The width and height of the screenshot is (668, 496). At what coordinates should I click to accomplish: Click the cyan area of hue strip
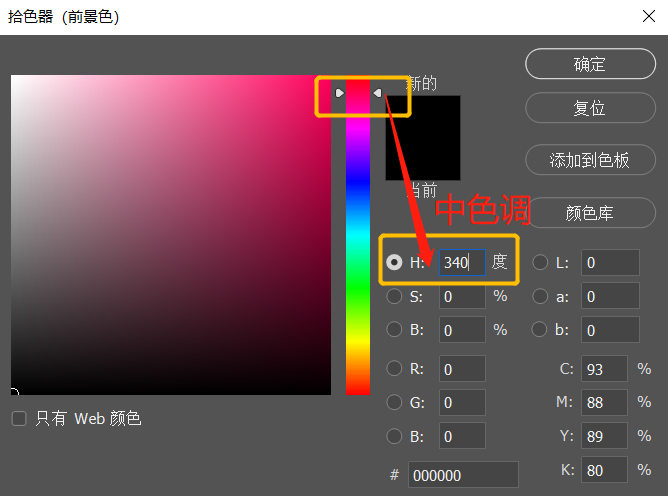point(358,235)
